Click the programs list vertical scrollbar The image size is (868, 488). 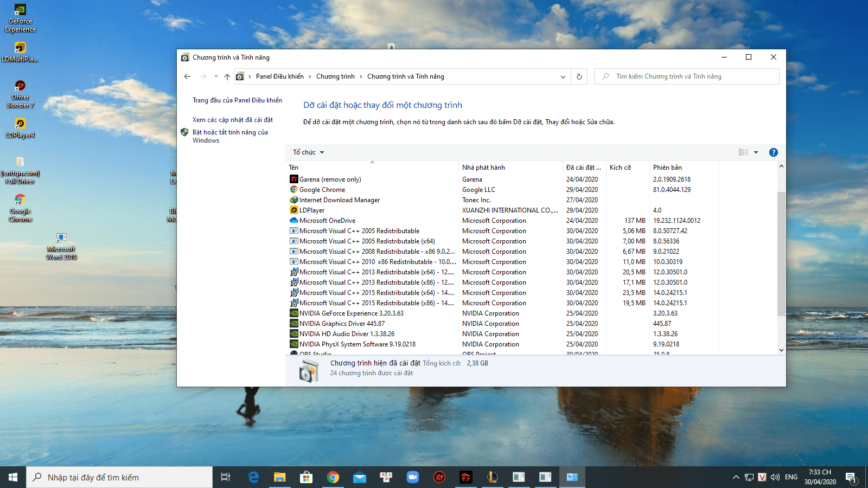click(x=781, y=254)
